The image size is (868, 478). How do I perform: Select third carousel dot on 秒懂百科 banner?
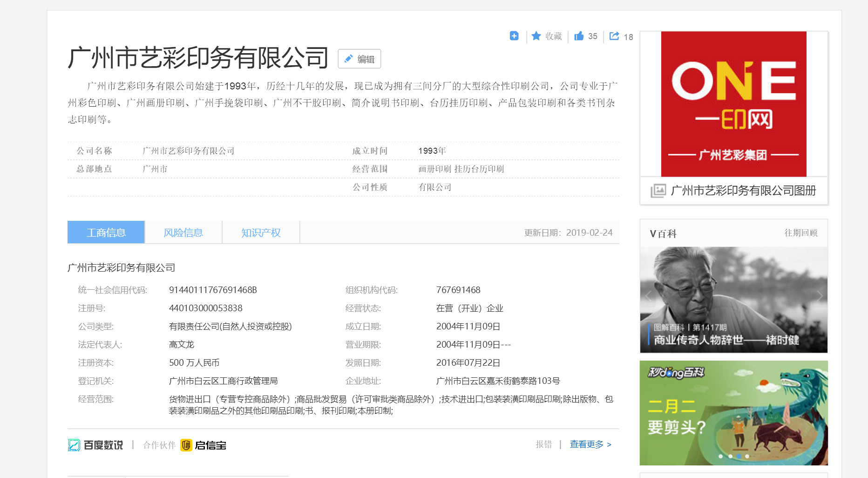point(739,456)
